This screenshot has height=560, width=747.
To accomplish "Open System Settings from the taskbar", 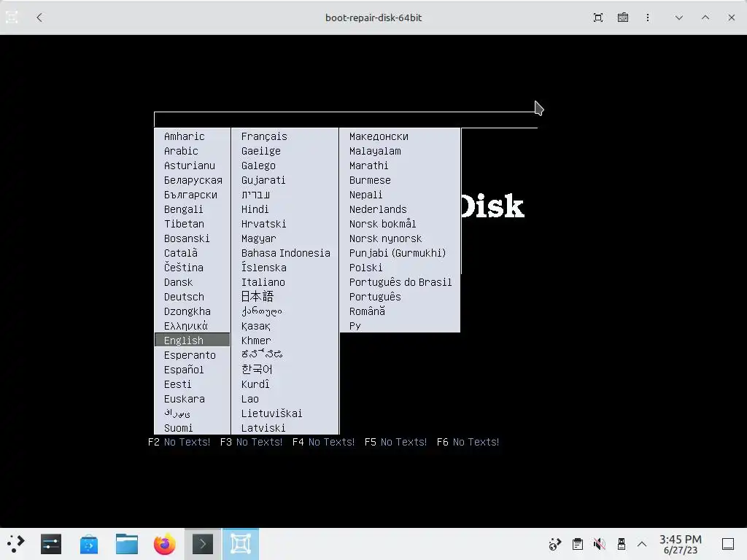I will 51,544.
